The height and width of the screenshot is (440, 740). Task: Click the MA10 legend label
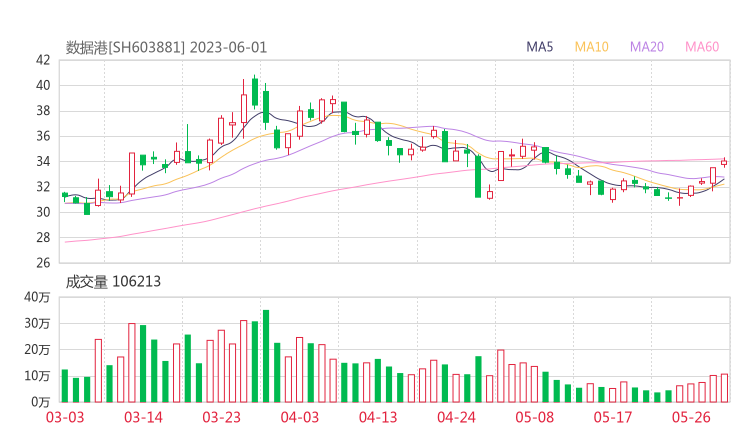tap(591, 47)
